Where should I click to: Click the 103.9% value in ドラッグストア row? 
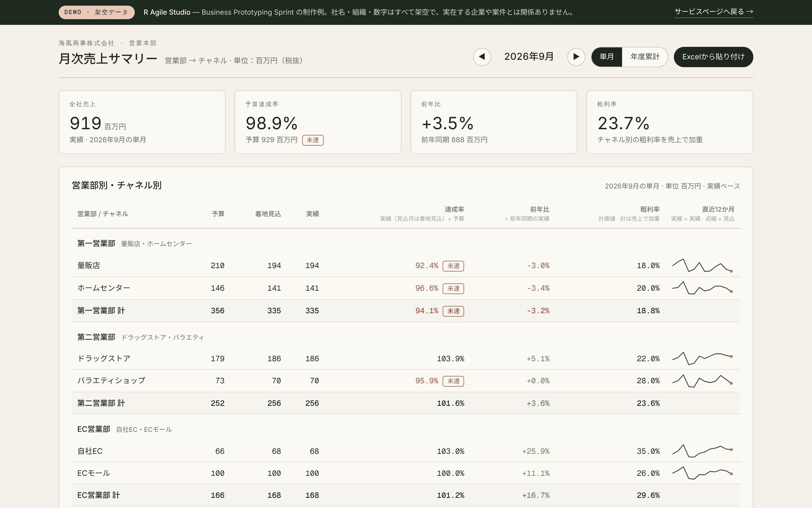451,358
